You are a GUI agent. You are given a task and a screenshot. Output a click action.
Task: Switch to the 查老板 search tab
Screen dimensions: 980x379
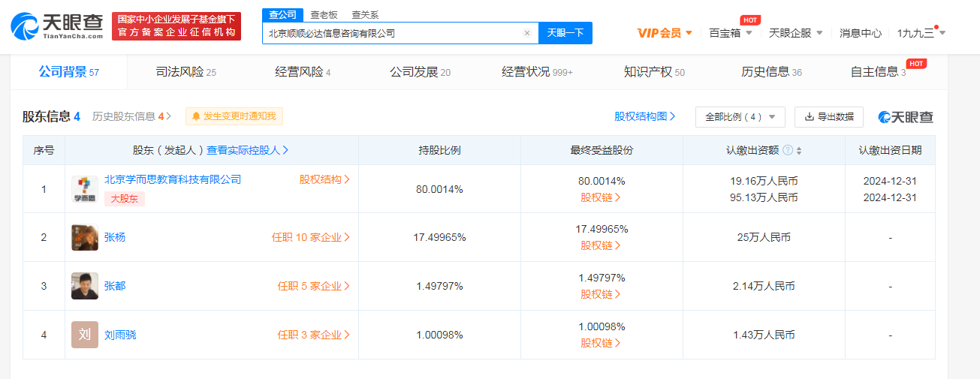[324, 15]
